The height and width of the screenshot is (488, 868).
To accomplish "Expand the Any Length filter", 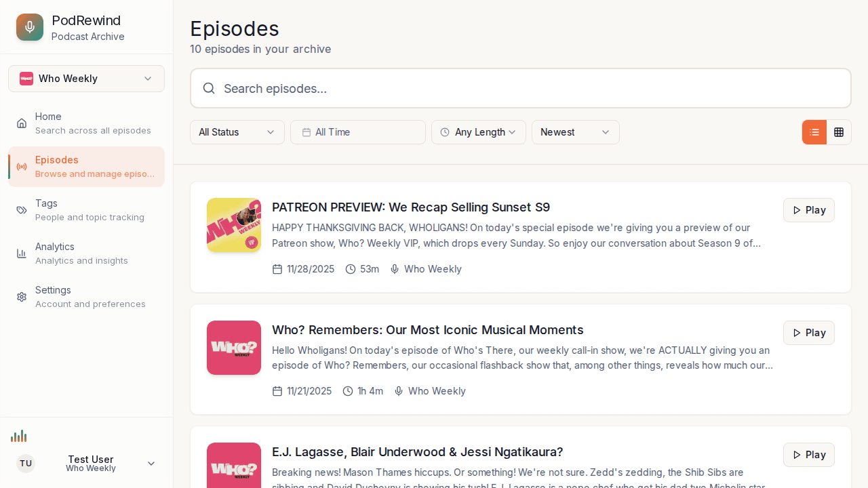I will (478, 132).
